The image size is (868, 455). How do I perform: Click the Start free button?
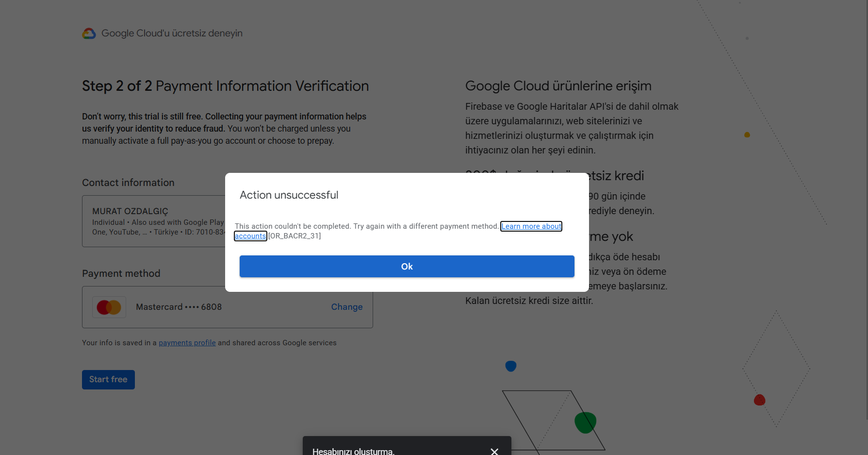108,380
